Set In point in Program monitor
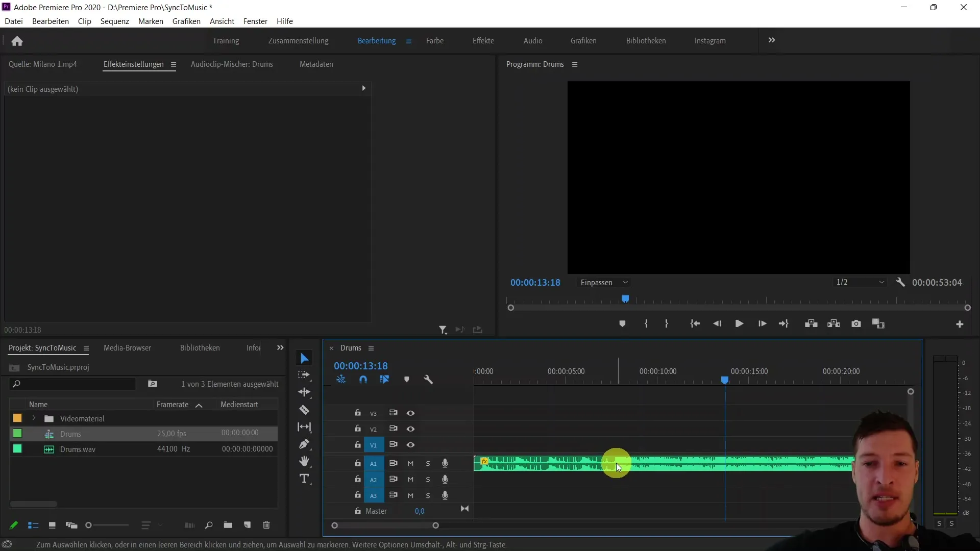The width and height of the screenshot is (980, 551). pyautogui.click(x=646, y=324)
